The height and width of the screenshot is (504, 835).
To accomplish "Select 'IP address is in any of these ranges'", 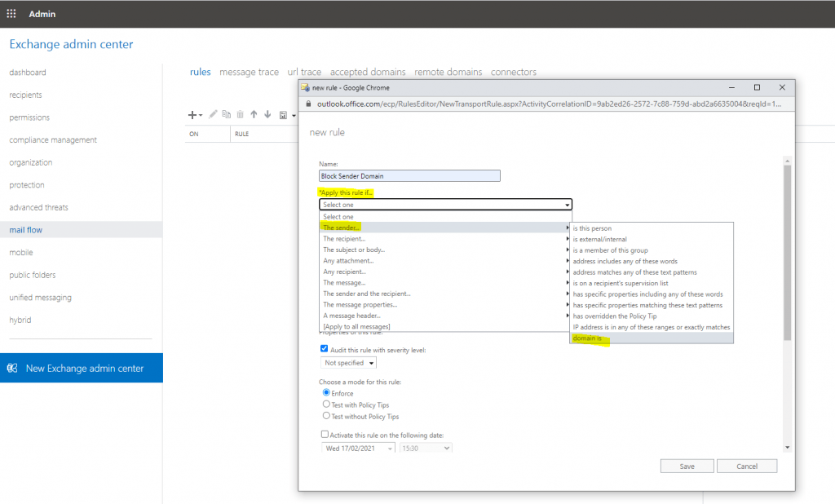I will (x=652, y=327).
